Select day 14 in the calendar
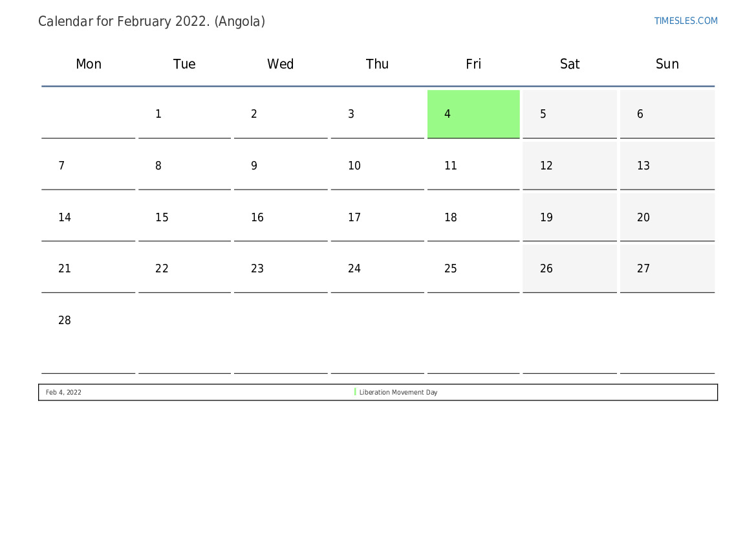This screenshot has width=756, height=535. [x=88, y=217]
